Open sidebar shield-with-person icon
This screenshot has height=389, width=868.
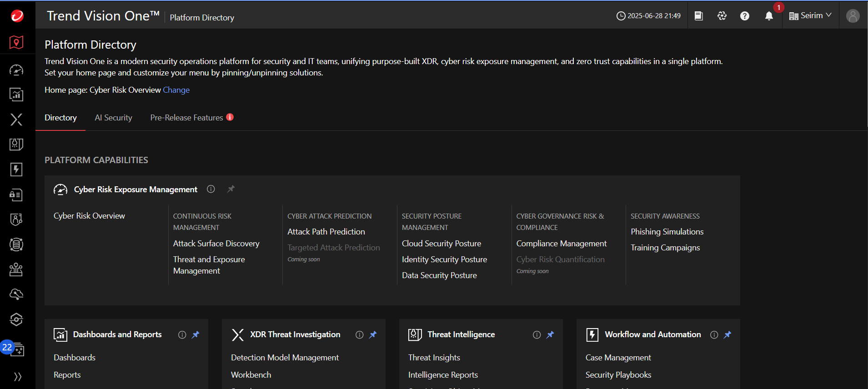pyautogui.click(x=16, y=219)
